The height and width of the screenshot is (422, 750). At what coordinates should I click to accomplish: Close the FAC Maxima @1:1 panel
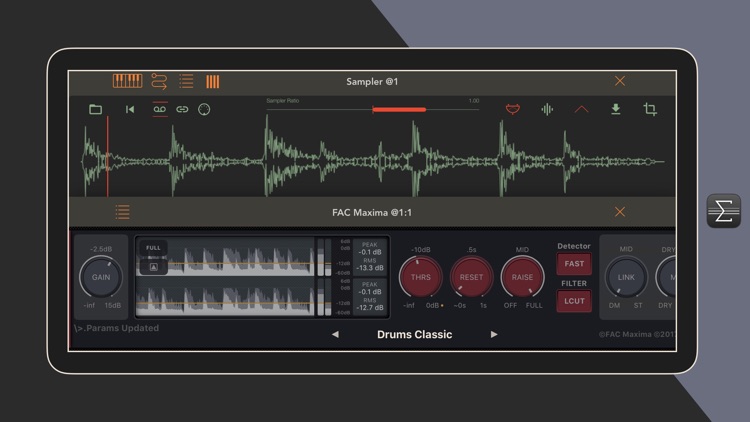(x=620, y=212)
